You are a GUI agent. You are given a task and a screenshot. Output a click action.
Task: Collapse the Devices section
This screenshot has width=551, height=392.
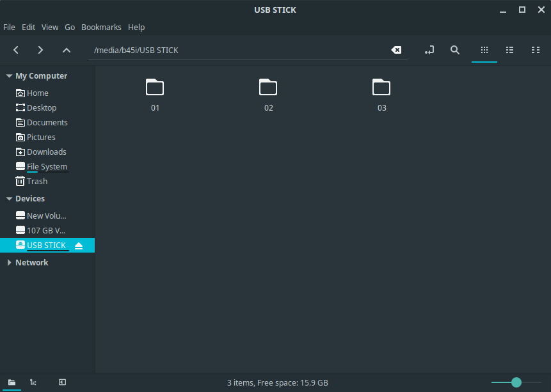(9, 199)
